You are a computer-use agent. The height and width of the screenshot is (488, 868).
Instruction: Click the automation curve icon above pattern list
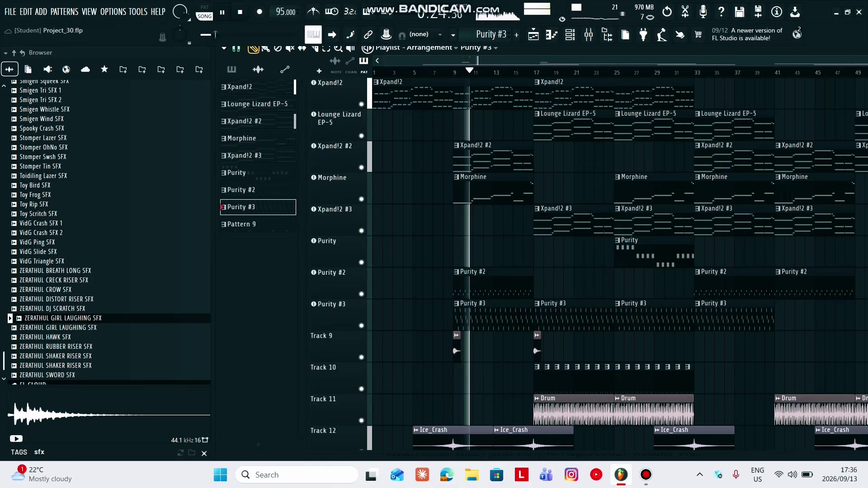(285, 69)
